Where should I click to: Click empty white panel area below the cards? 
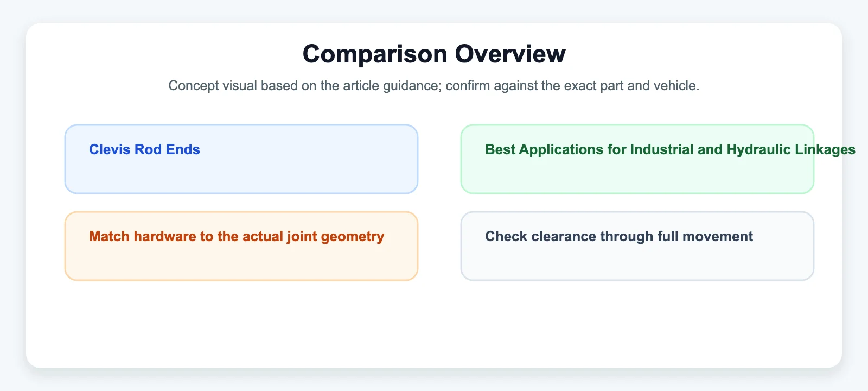click(x=434, y=323)
